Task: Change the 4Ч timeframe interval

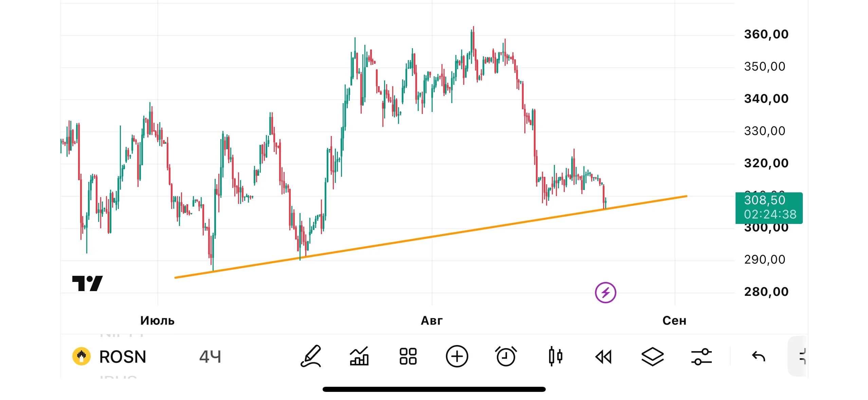Action: click(210, 357)
